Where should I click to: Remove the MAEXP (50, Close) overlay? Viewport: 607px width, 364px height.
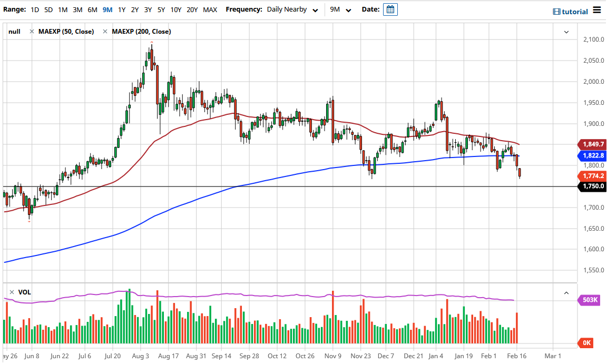pos(33,31)
